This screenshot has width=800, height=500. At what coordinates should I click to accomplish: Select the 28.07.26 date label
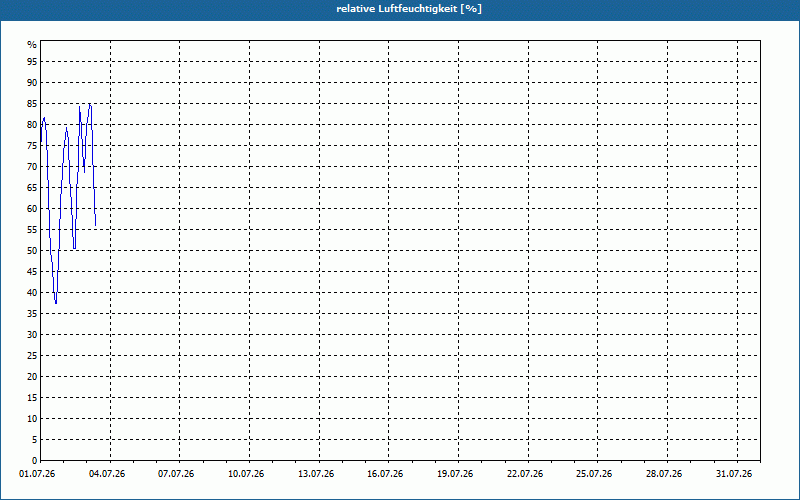(x=664, y=474)
